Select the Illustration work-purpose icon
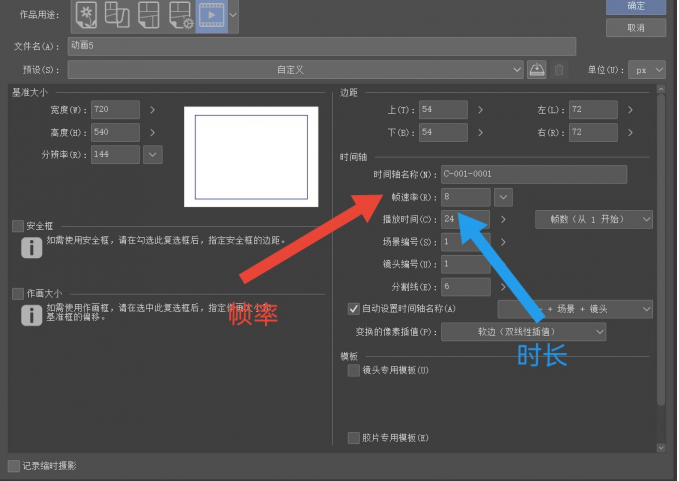Screen dimensions: 679x481 coord(86,15)
